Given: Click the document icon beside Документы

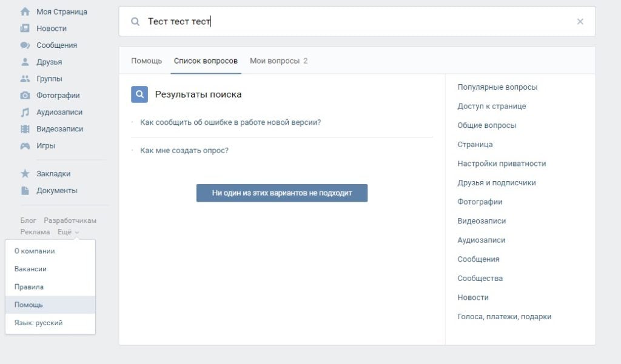Looking at the screenshot, I should tap(25, 191).
